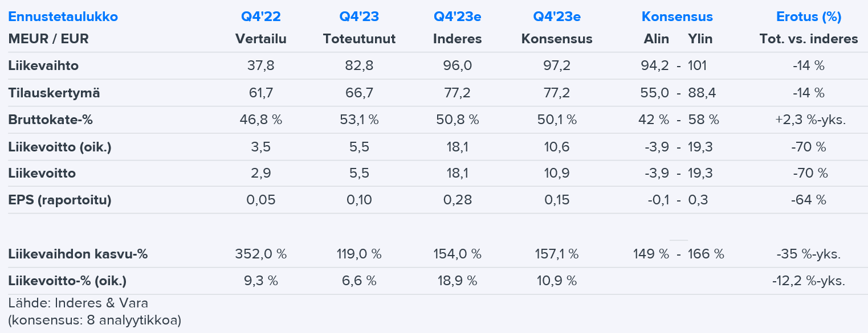Click the blue Konsensus range header
Image resolution: width=868 pixels, height=333 pixels.
677,17
